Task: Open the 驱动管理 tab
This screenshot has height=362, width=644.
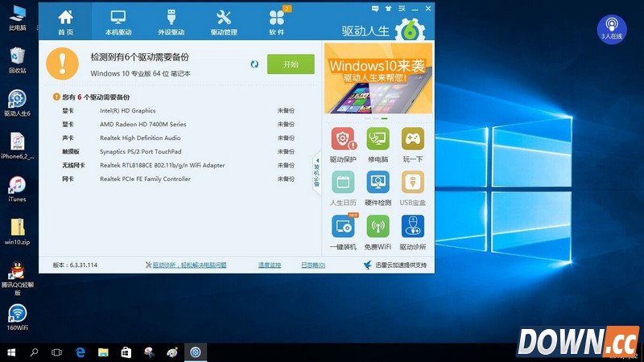Action: (x=224, y=23)
